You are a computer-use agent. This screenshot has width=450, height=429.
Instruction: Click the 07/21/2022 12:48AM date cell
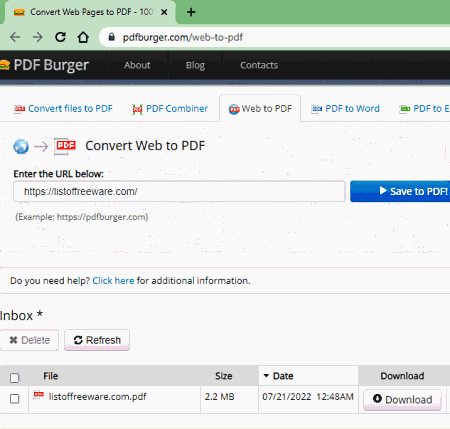[308, 397]
